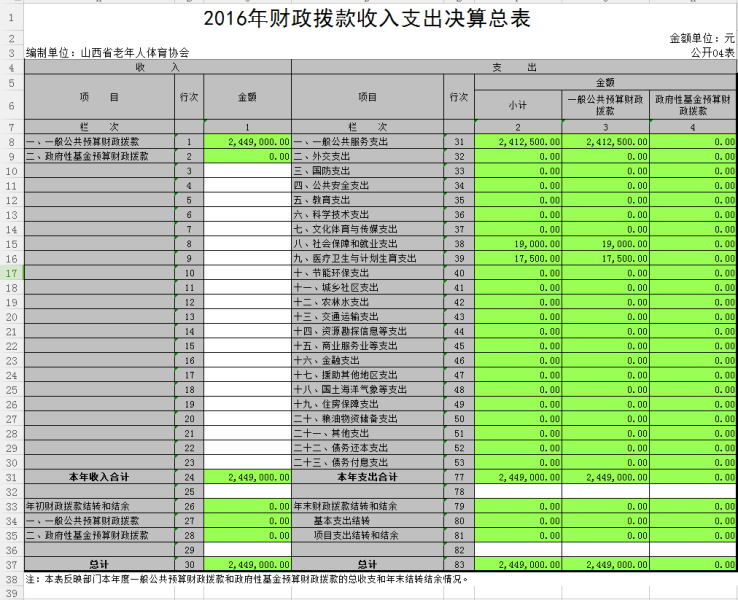The height and width of the screenshot is (600, 738).
Task: Select 19,000.00 in the 小计 column
Action: 519,243
